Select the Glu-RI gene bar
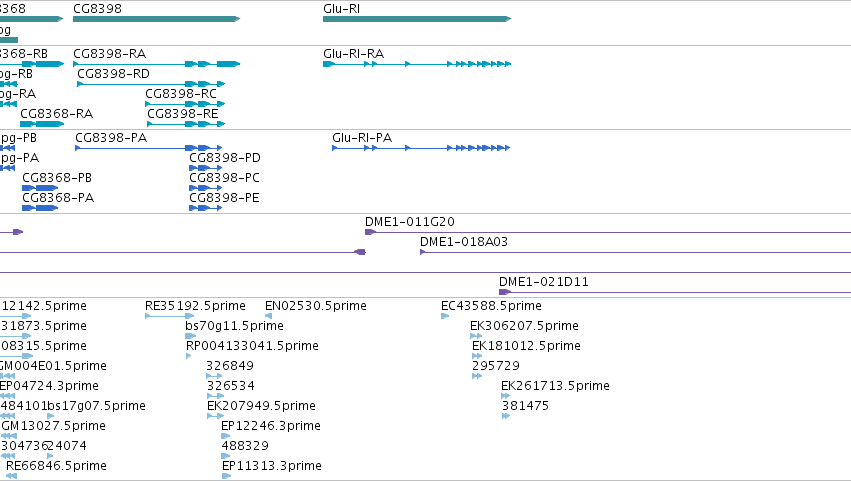This screenshot has width=851, height=481. tap(417, 19)
